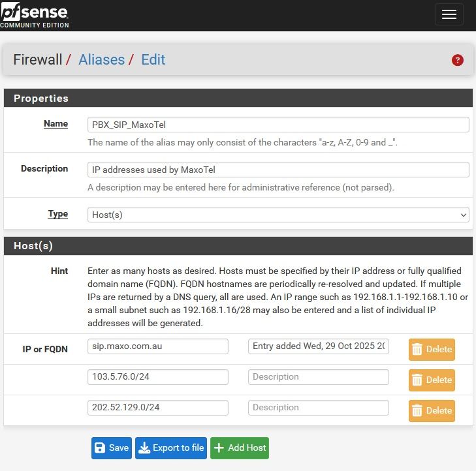The image size is (476, 471).
Task: Delete the 103.5.76.0/24 host entry
Action: click(432, 380)
